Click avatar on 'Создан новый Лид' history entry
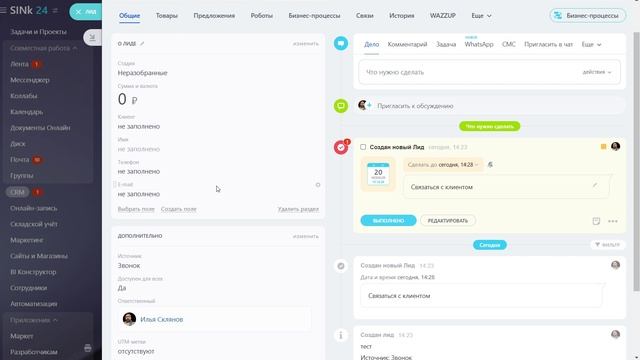Screen dimensions: 640x360 point(616,265)
